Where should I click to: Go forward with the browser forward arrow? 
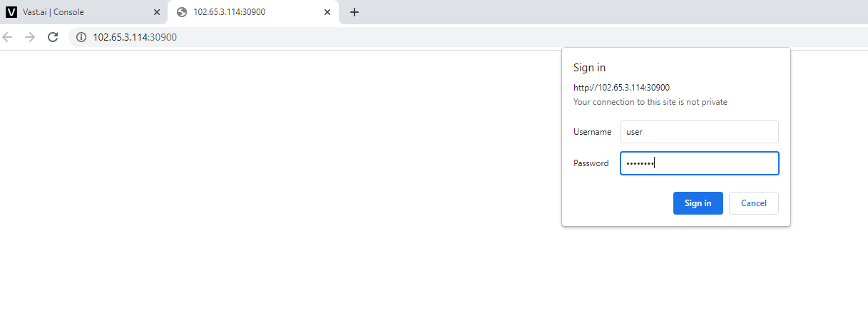pyautogui.click(x=30, y=37)
